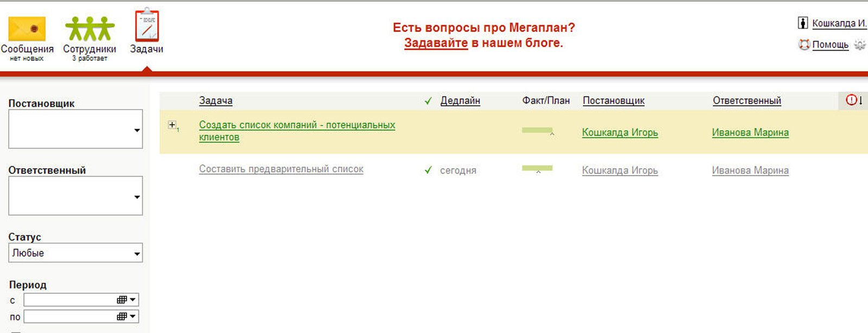This screenshot has width=868, height=333.
Task: Open the Сообщения envelope icon
Action: [27, 29]
